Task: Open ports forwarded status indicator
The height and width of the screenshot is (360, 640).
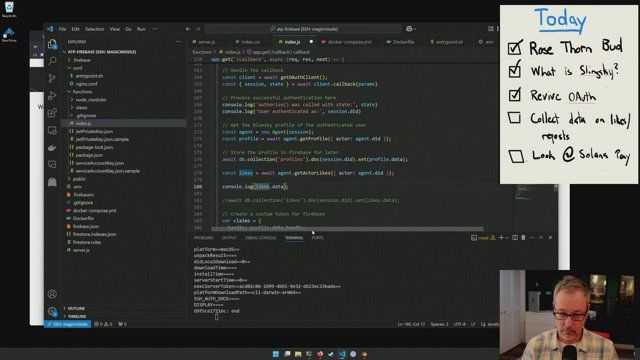Action: pyautogui.click(x=122, y=324)
